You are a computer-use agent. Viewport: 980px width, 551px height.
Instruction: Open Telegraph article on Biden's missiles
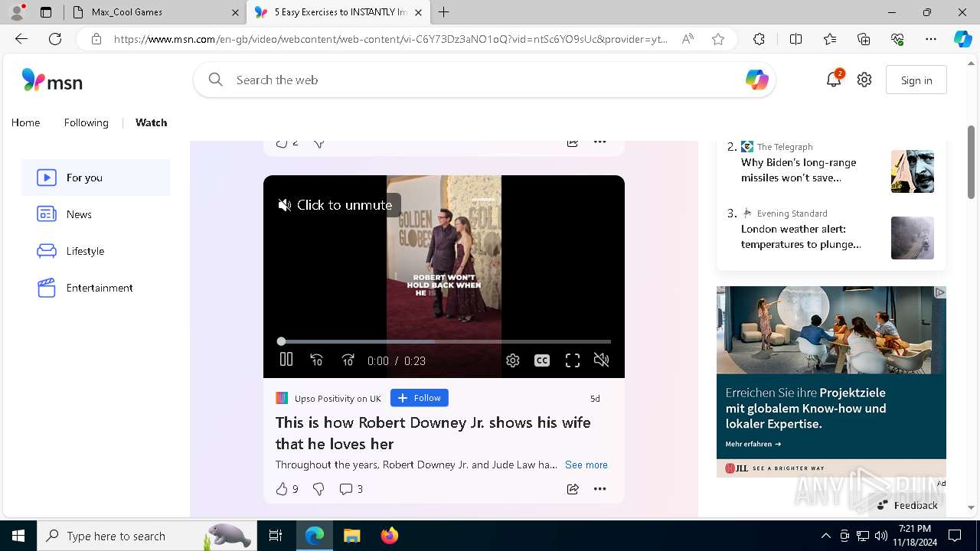[800, 170]
